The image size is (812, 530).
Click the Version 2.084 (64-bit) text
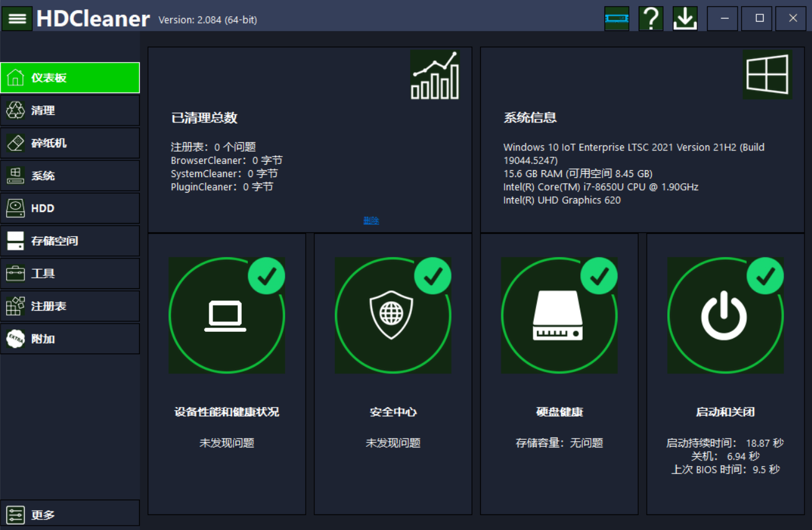[208, 20]
